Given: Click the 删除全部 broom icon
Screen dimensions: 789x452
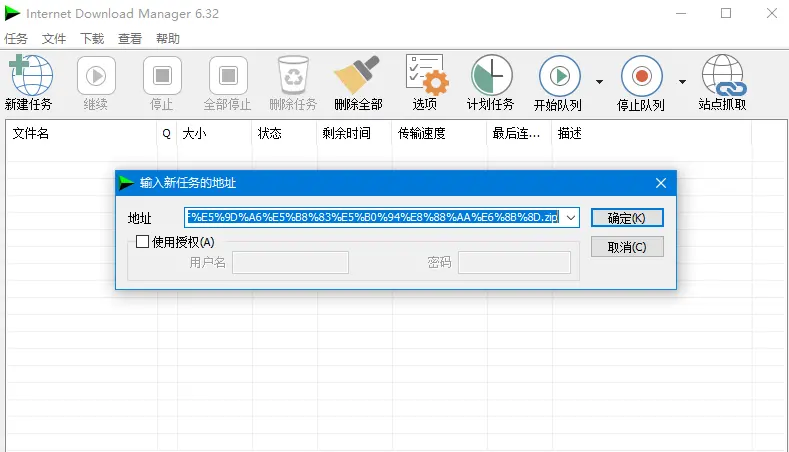Looking at the screenshot, I should click(358, 76).
